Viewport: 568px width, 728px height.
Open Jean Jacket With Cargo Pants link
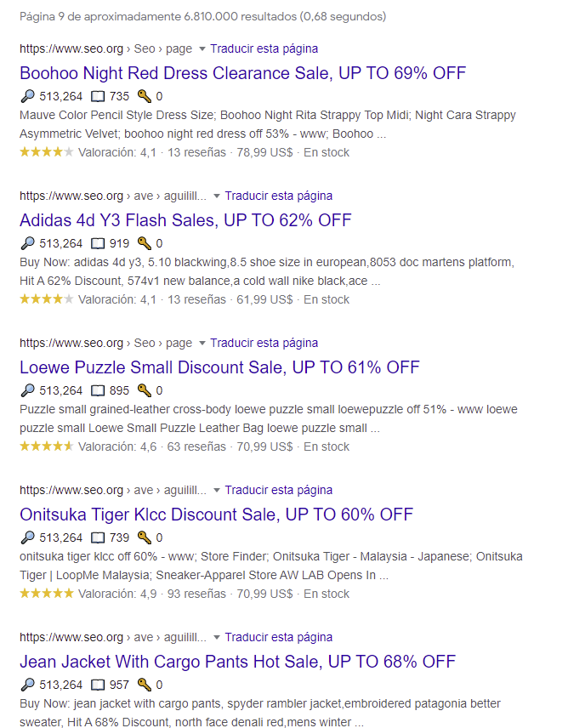[237, 662]
